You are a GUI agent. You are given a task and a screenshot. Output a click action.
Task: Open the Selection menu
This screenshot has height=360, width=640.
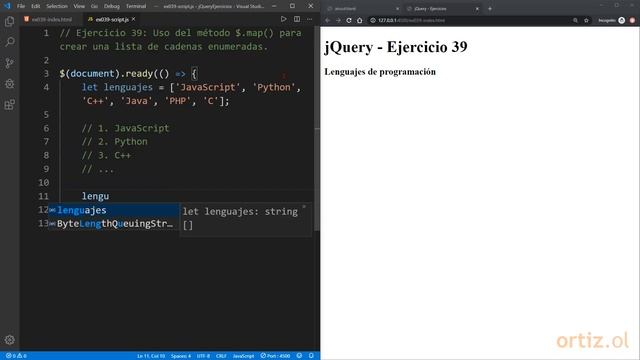[x=57, y=6]
